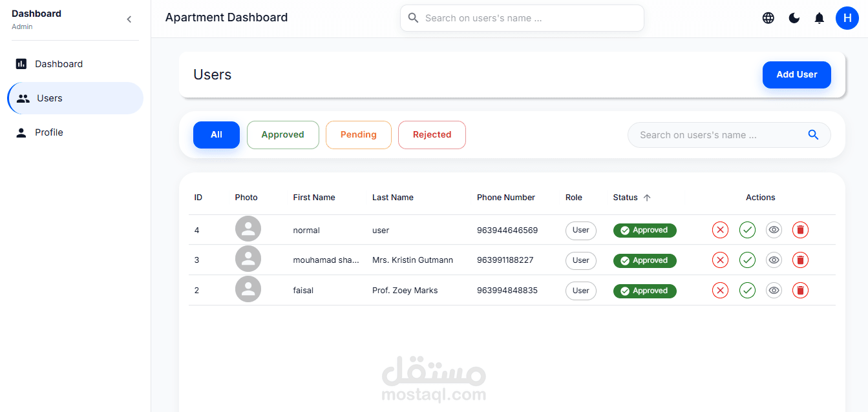
Task: Click Approved status badge for faisal
Action: (x=644, y=291)
